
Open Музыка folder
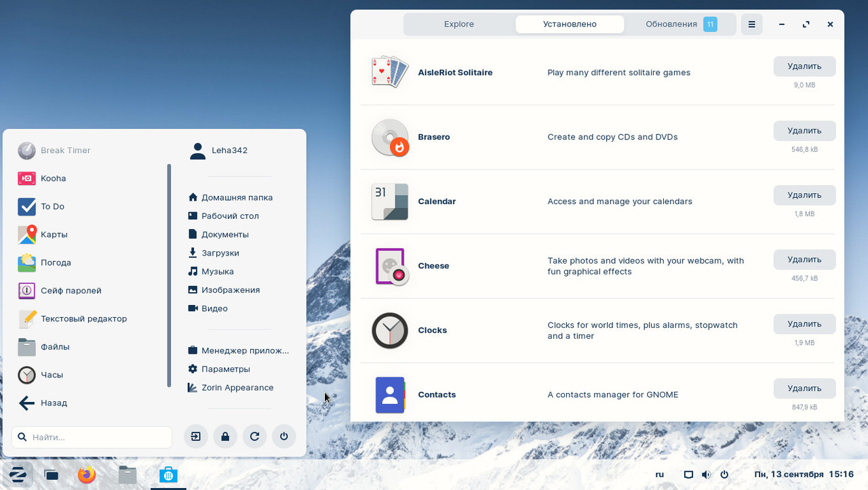pos(211,271)
